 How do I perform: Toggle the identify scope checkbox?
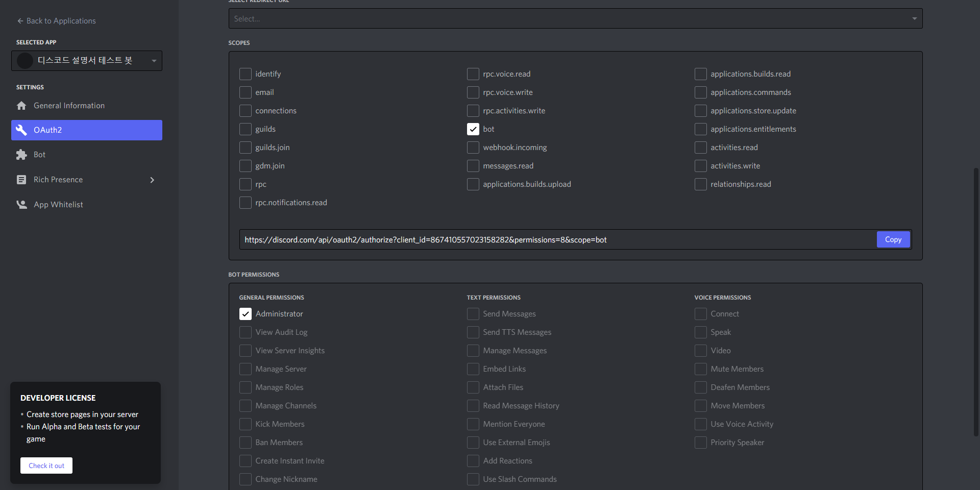coord(246,74)
